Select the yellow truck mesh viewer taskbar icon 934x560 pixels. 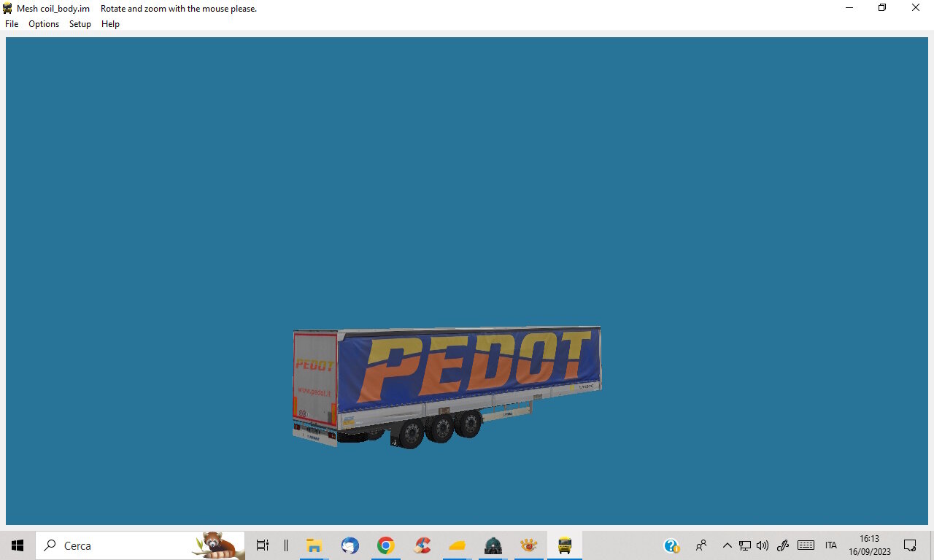coord(565,545)
